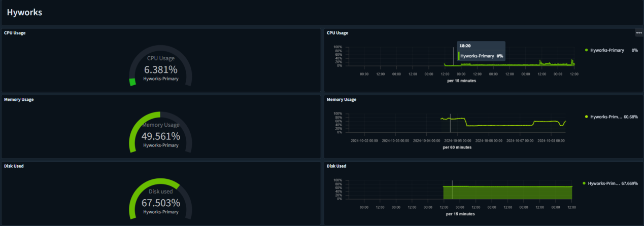Click the Memory Usage line chart panel title
The height and width of the screenshot is (226, 644).
click(x=342, y=99)
